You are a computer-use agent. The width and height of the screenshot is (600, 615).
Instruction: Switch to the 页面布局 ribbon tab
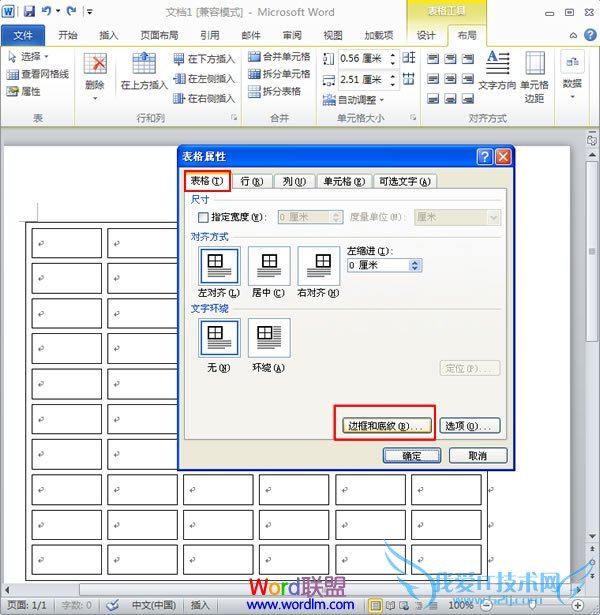coord(159,35)
